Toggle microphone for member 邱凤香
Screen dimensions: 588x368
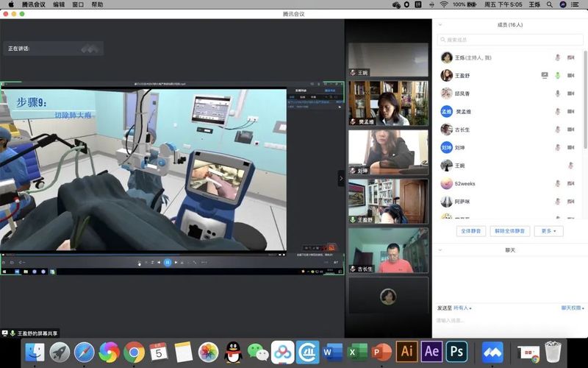tap(557, 93)
